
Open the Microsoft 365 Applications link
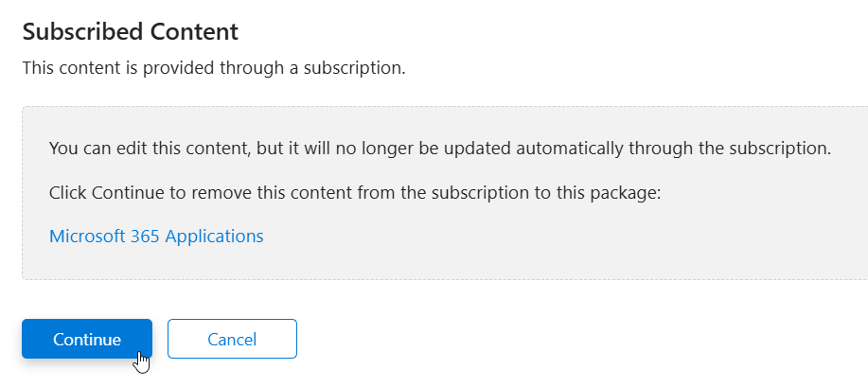coord(156,237)
